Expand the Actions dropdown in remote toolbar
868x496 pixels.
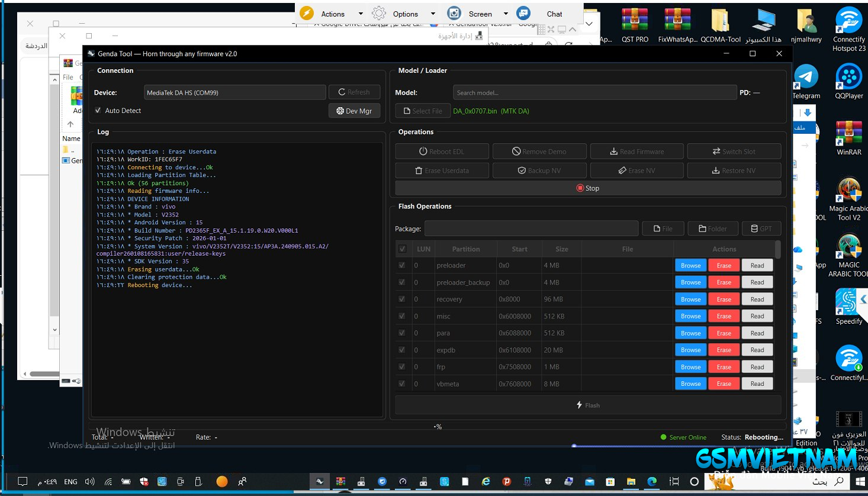point(333,14)
